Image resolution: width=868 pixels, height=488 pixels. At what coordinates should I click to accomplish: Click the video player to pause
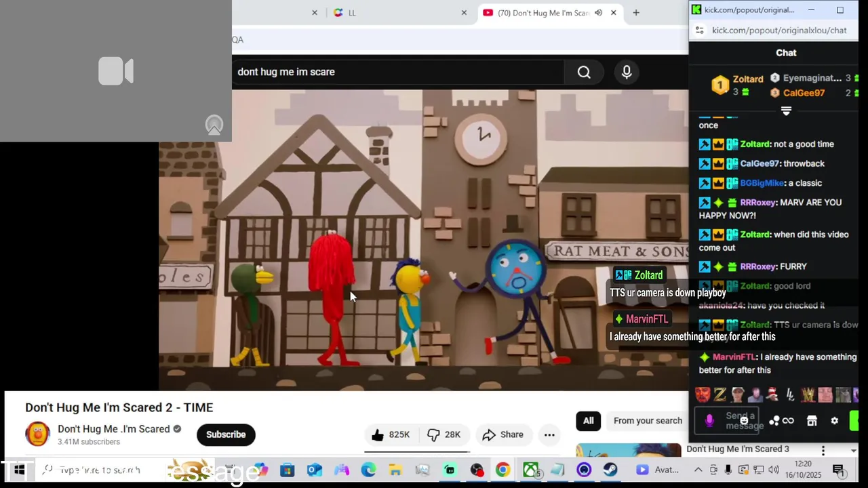(424, 240)
